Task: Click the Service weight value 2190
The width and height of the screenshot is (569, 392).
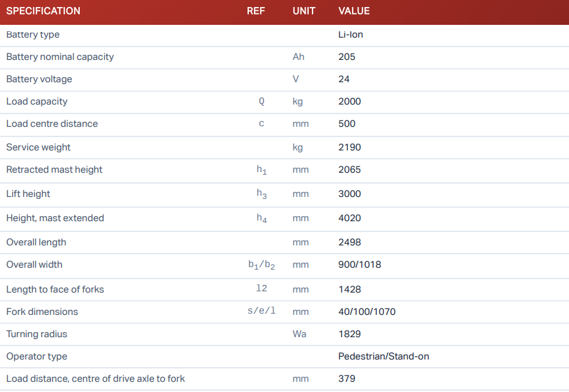Action: (x=350, y=147)
